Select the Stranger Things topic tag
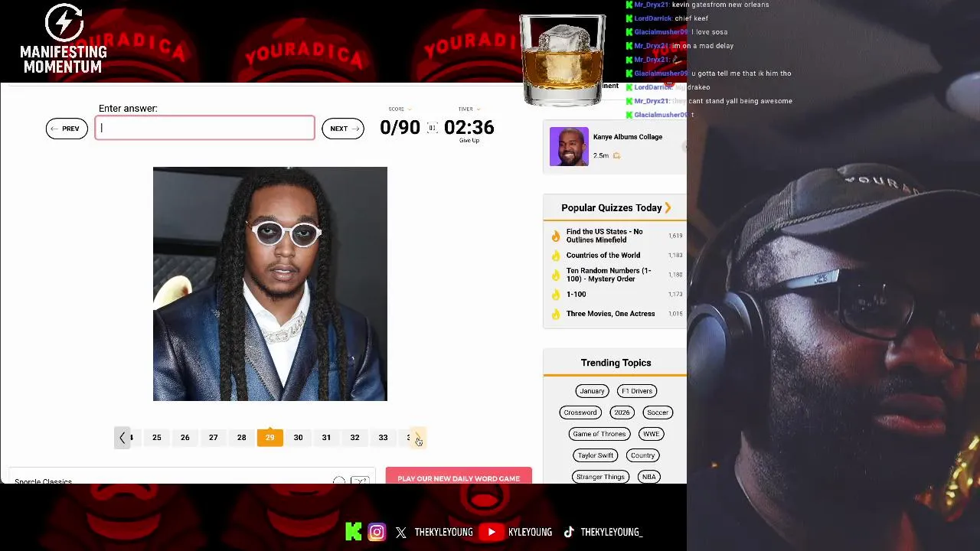 point(600,477)
